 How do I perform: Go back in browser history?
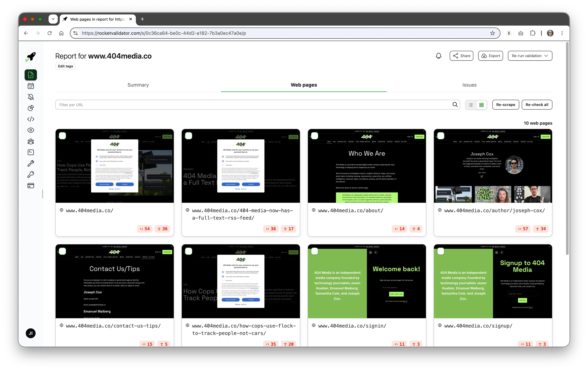pos(26,33)
